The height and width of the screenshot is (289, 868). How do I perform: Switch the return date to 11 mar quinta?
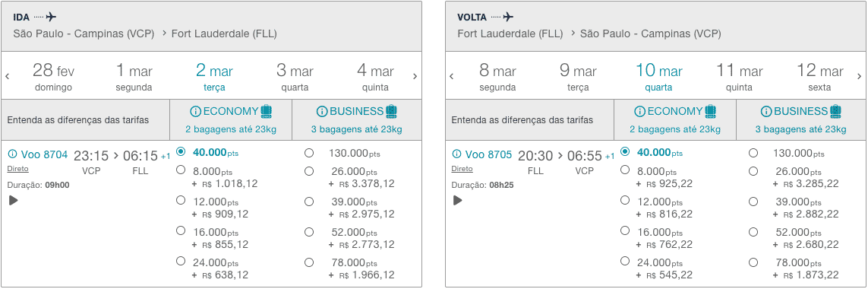click(x=740, y=77)
